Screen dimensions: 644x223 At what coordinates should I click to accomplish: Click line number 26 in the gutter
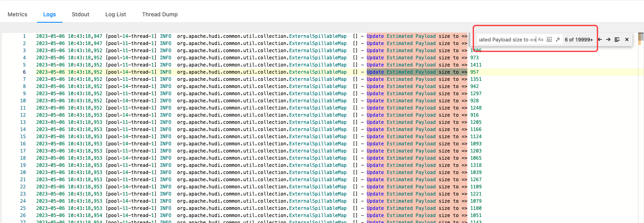click(23, 215)
